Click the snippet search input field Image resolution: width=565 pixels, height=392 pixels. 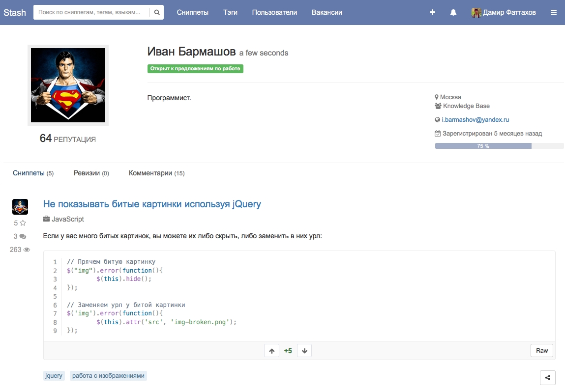coord(91,12)
